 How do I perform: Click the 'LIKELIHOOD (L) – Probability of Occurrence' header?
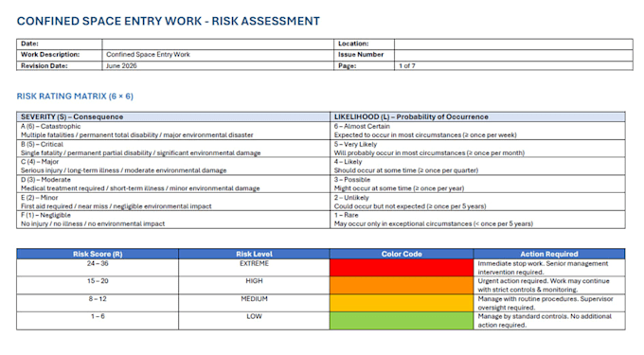[x=477, y=116]
